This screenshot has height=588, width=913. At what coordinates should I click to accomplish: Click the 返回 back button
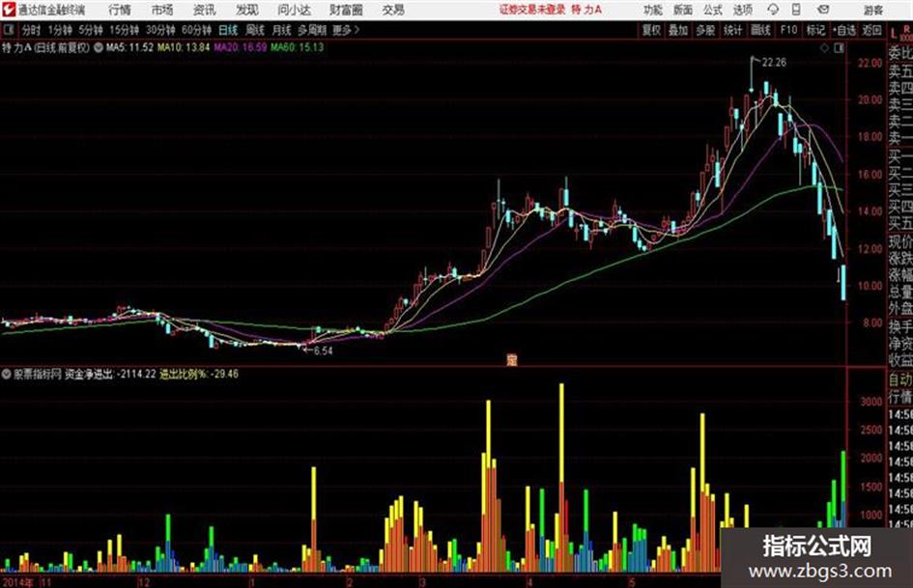871,30
